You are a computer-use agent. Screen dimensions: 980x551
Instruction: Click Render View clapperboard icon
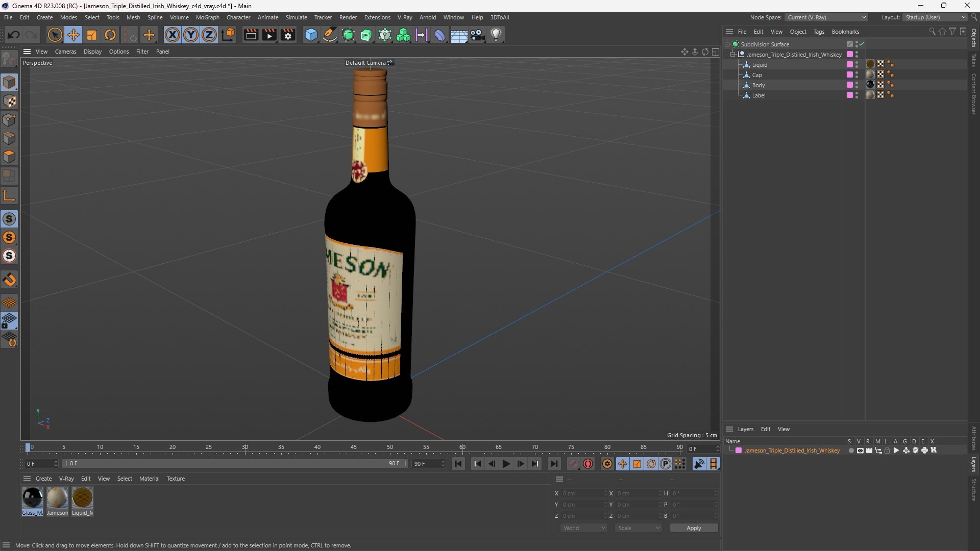coord(251,35)
